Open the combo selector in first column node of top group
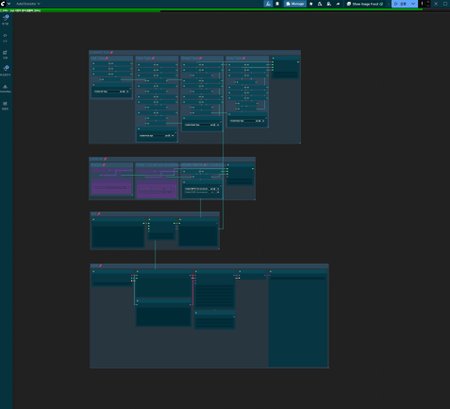Image resolution: width=450 pixels, height=409 pixels. [x=112, y=91]
